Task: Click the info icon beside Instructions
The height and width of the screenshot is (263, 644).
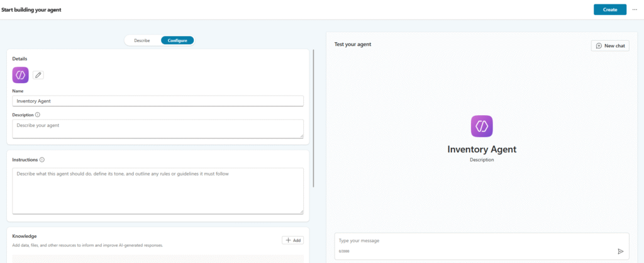Action: tap(42, 160)
